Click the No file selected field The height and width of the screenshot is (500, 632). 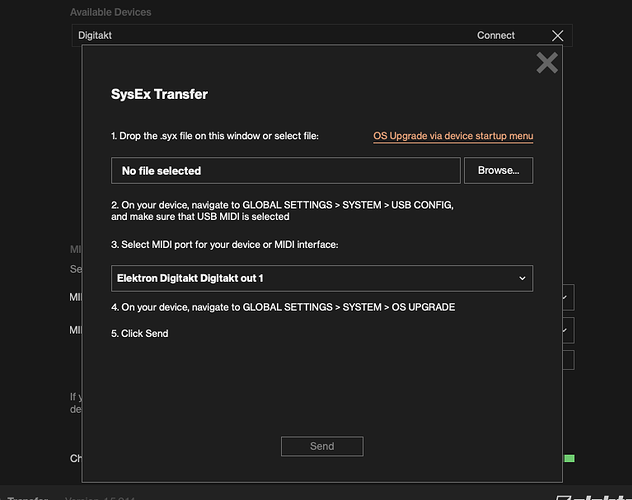pyautogui.click(x=286, y=170)
